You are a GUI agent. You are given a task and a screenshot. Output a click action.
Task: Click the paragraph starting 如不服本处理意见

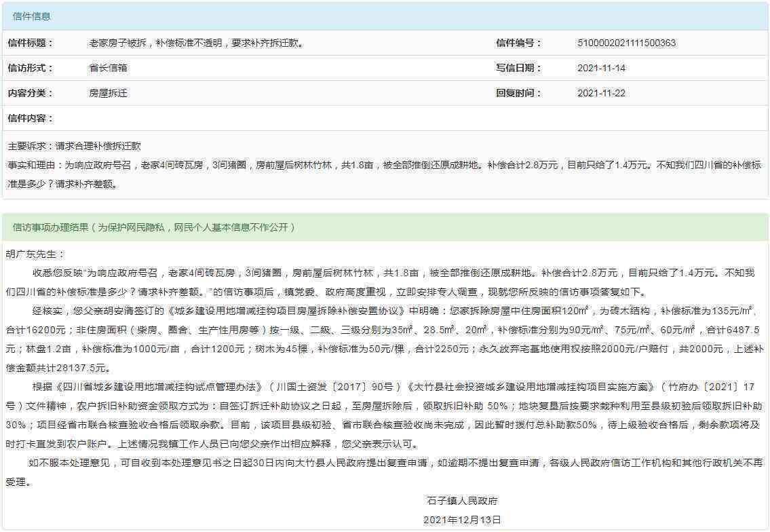click(x=385, y=472)
